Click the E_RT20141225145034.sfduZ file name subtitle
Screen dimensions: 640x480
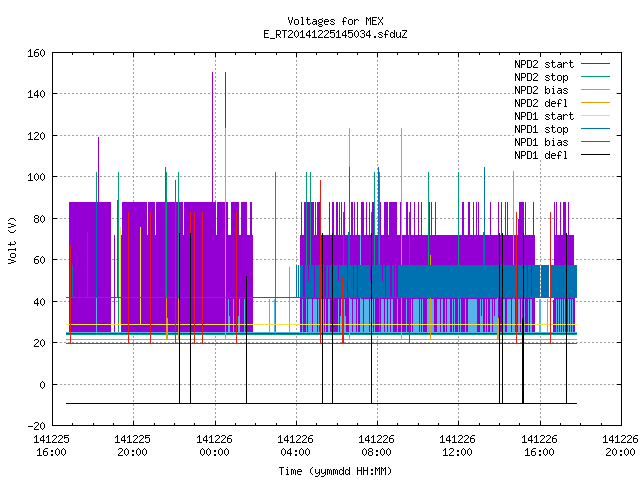coord(335,34)
